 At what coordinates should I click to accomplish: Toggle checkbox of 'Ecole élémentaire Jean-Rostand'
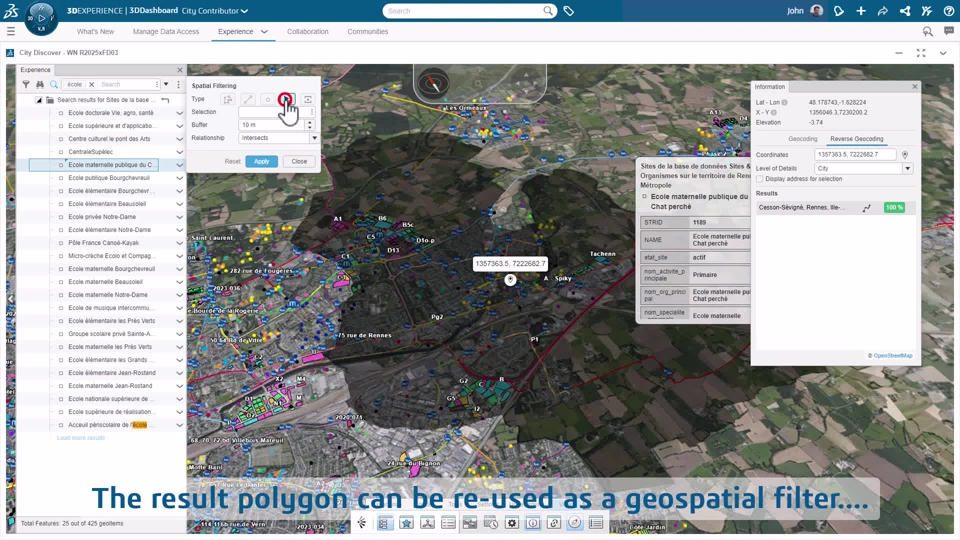click(x=61, y=373)
